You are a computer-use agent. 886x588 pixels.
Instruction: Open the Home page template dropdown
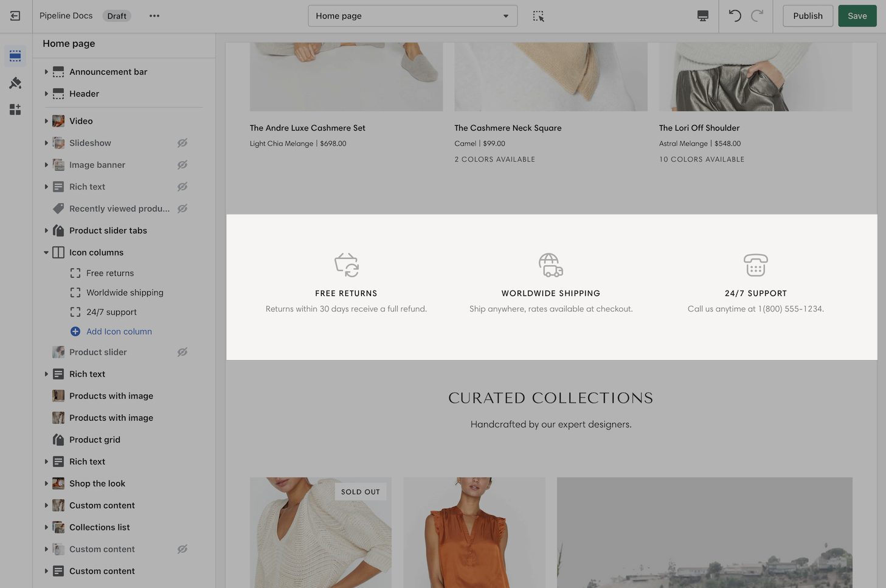[x=412, y=16]
